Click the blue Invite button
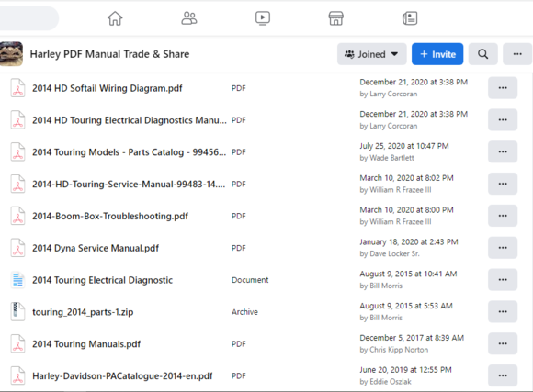Screen dimensions: 533x392 437,54
